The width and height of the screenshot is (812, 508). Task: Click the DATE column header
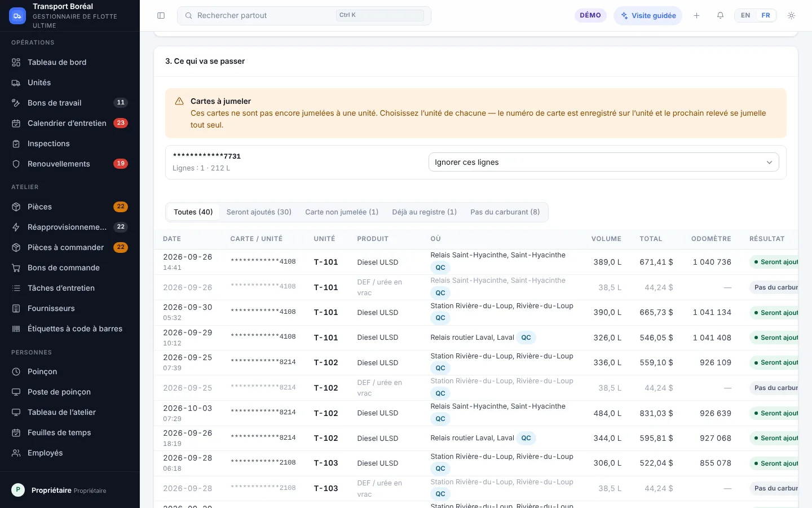172,239
